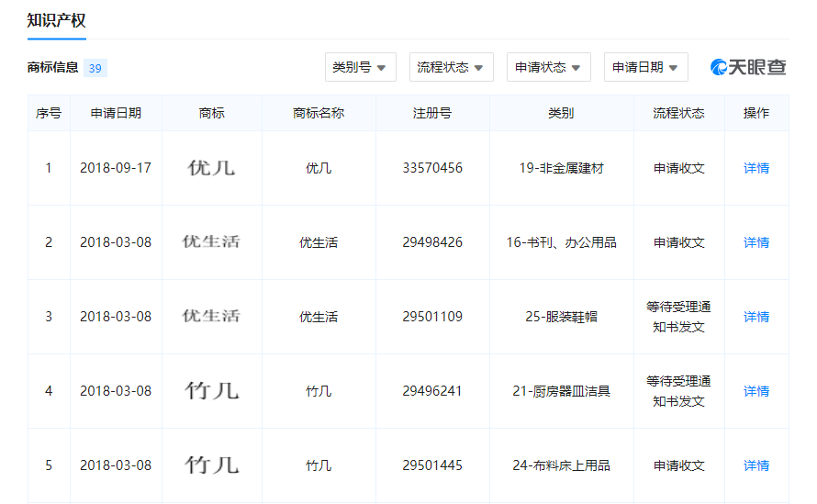Click category 16-书刊、办公用品
The width and height of the screenshot is (817, 504).
[x=561, y=242]
